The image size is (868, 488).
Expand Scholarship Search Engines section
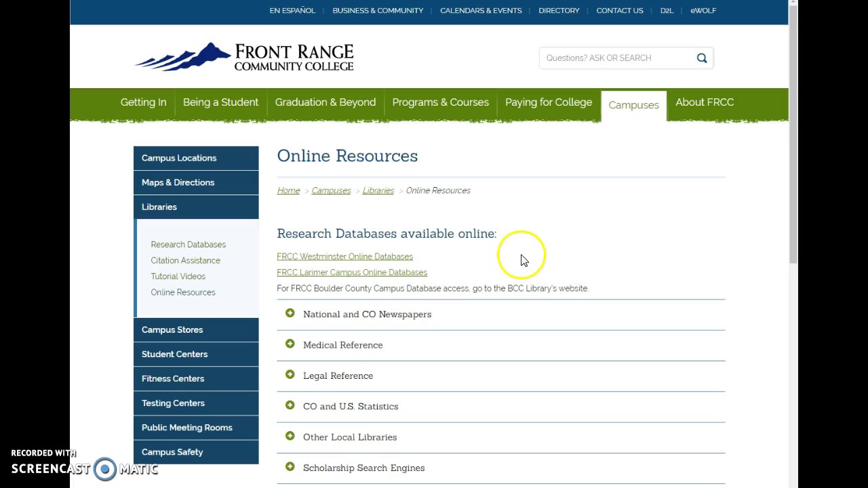click(500, 468)
